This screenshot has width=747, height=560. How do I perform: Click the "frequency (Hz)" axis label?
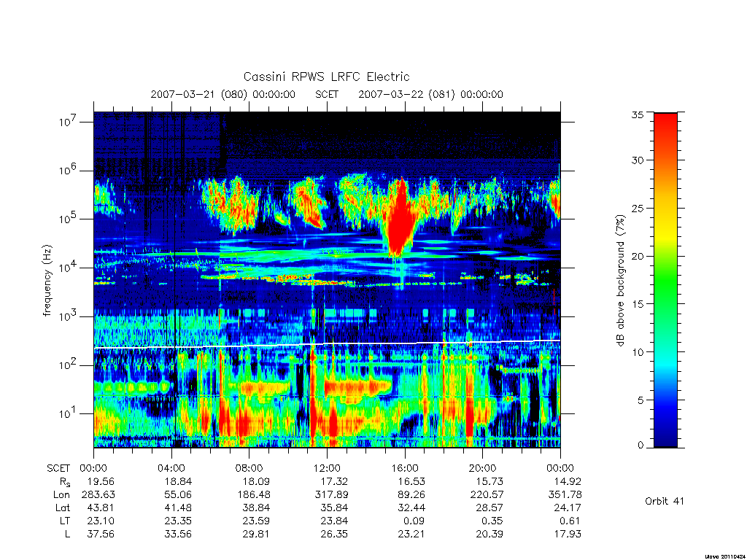(47, 281)
